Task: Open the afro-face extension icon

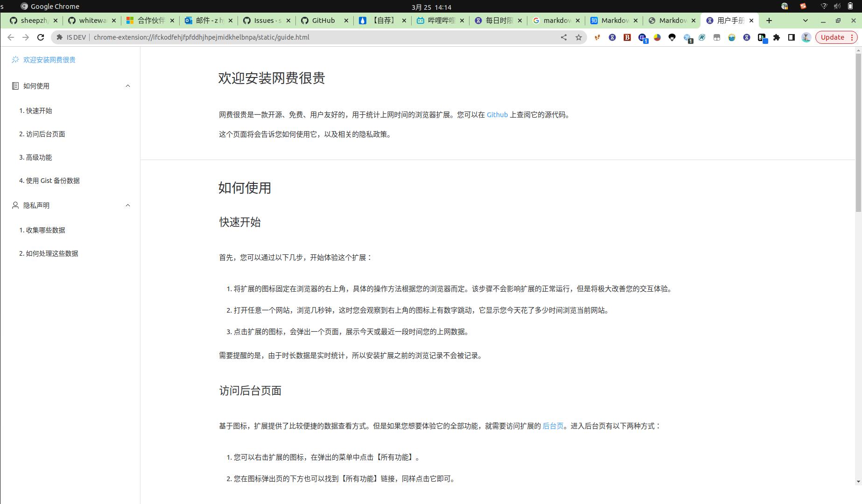Action: 672,37
